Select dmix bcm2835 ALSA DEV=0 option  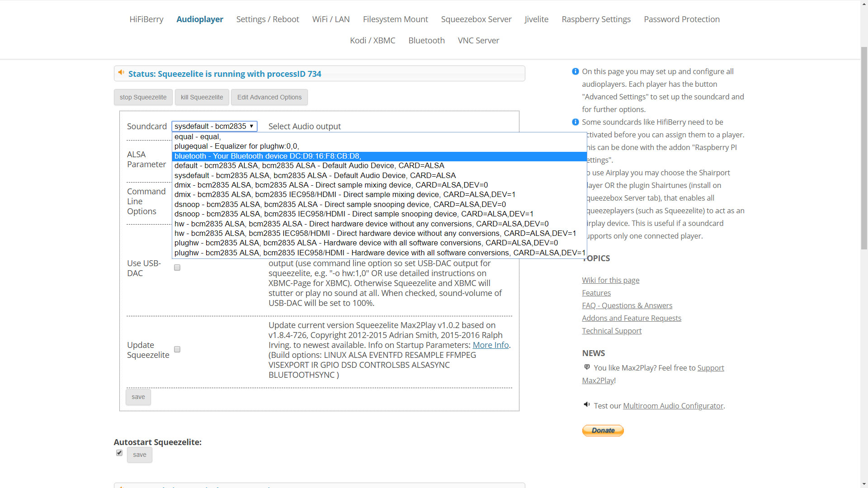[x=379, y=185]
